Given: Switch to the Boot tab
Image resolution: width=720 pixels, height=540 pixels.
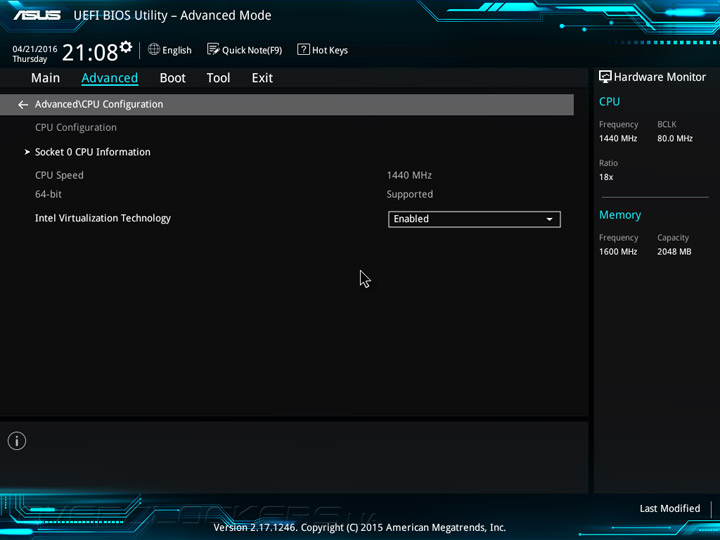Looking at the screenshot, I should coord(173,78).
